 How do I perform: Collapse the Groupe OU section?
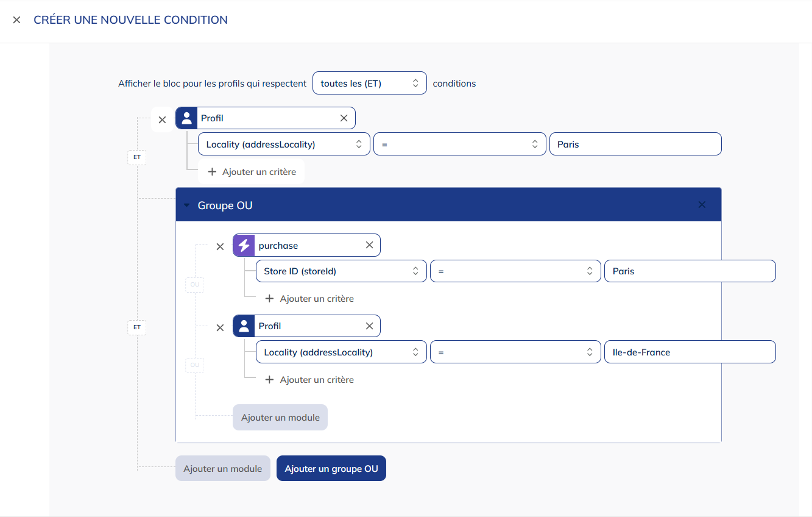187,205
